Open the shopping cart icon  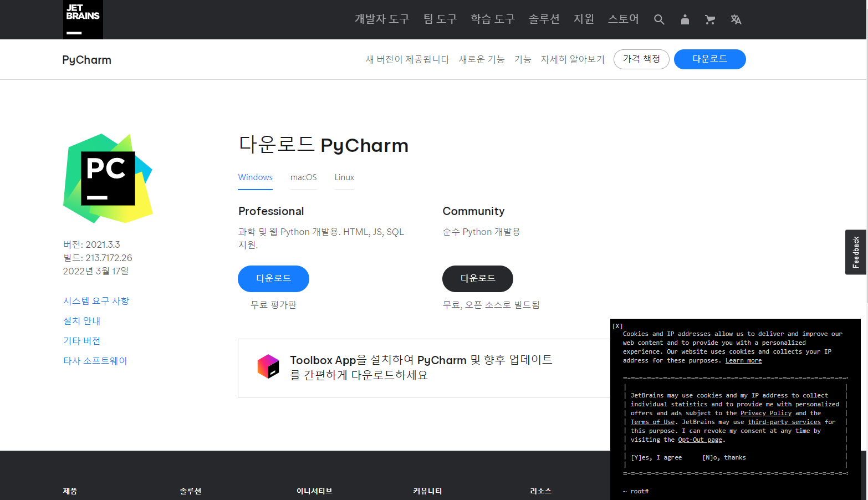pyautogui.click(x=710, y=19)
